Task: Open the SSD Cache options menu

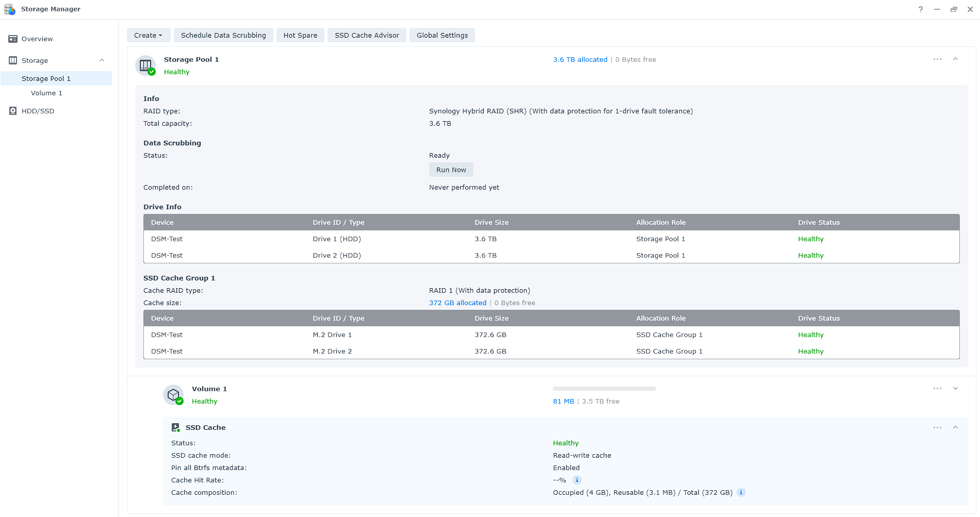Action: point(937,427)
